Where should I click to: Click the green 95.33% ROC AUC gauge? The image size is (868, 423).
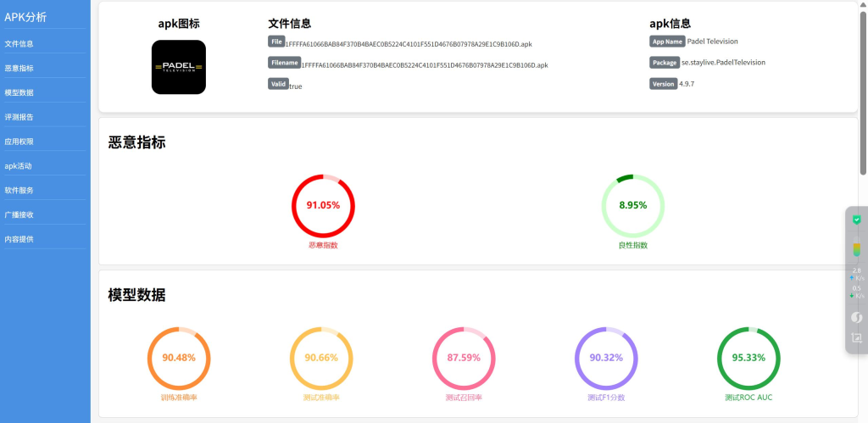point(748,358)
